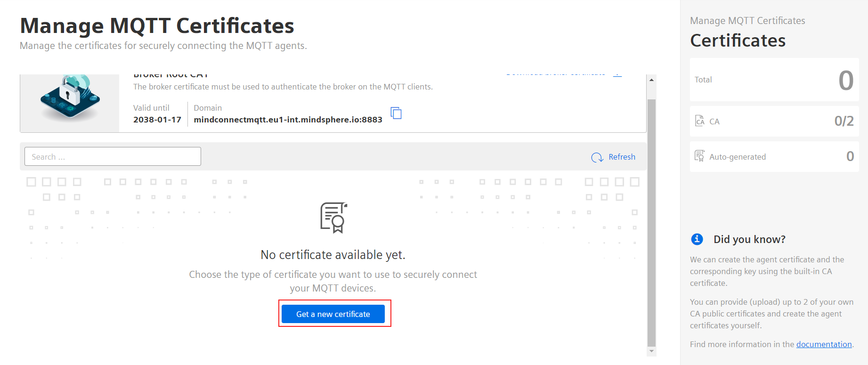Click the CA certificate file icon
This screenshot has height=365, width=868.
pos(700,121)
